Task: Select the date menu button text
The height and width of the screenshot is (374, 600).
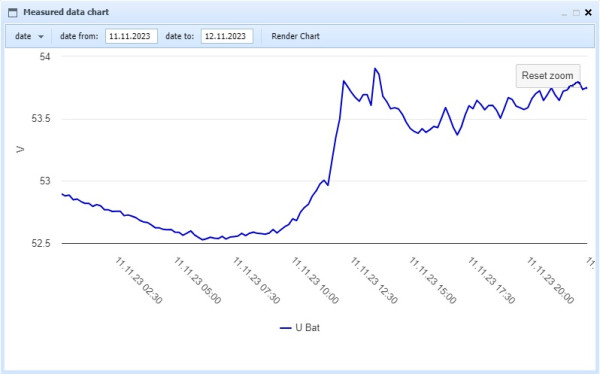Action: 23,36
